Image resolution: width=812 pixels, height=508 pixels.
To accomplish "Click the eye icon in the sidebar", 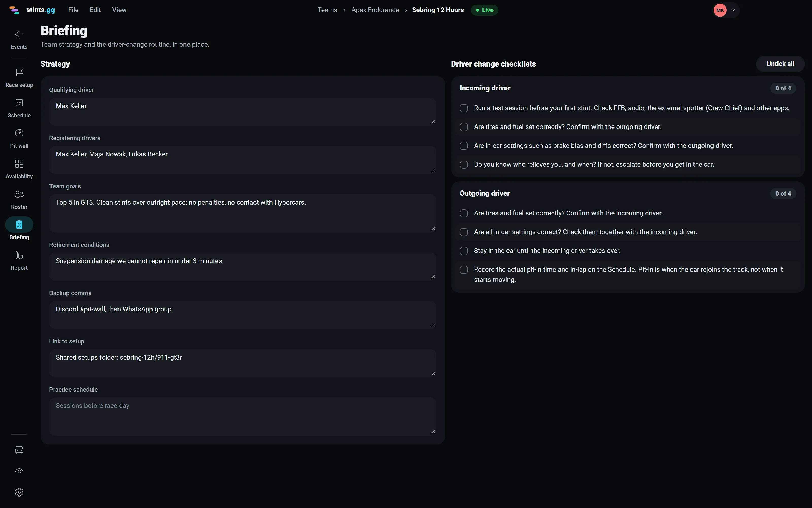I will click(19, 471).
